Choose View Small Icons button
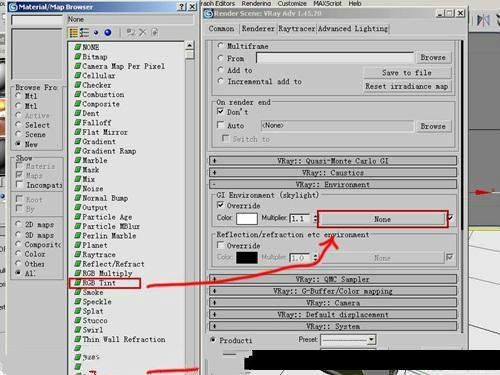This screenshot has width=500, height=375. click(96, 33)
